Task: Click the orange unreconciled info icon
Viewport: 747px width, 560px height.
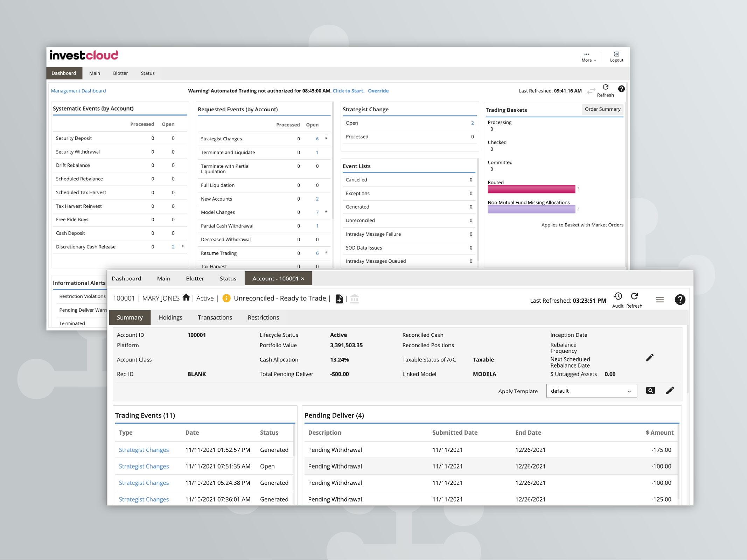Action: click(226, 298)
